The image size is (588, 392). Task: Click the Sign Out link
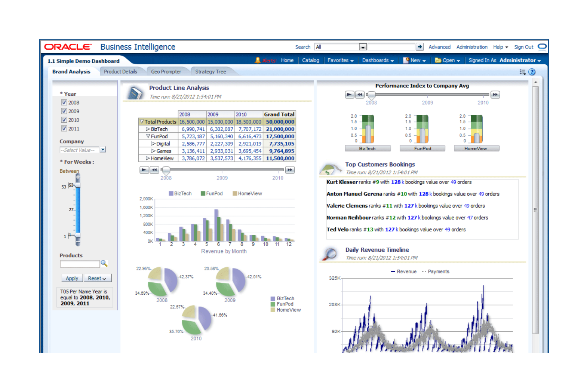tap(523, 46)
